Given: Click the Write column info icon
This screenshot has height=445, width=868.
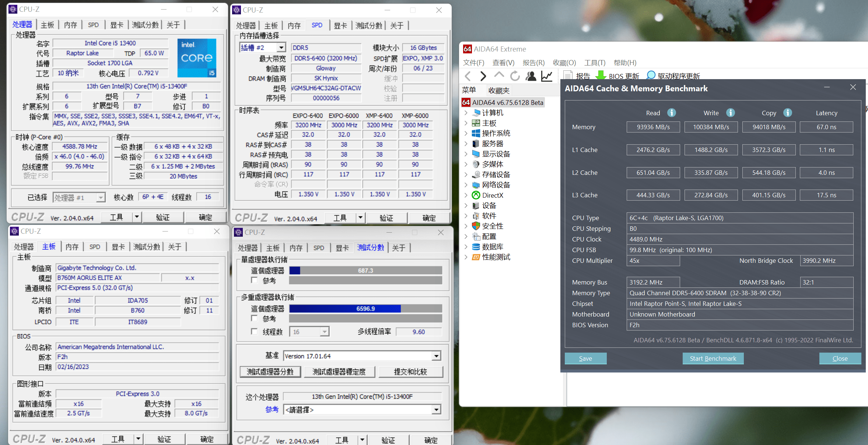Looking at the screenshot, I should [x=730, y=113].
